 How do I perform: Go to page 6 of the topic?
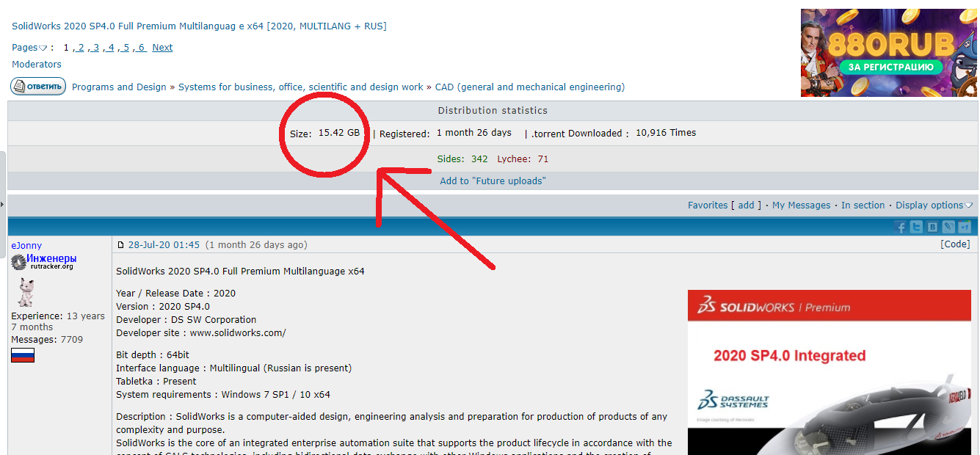[x=141, y=48]
